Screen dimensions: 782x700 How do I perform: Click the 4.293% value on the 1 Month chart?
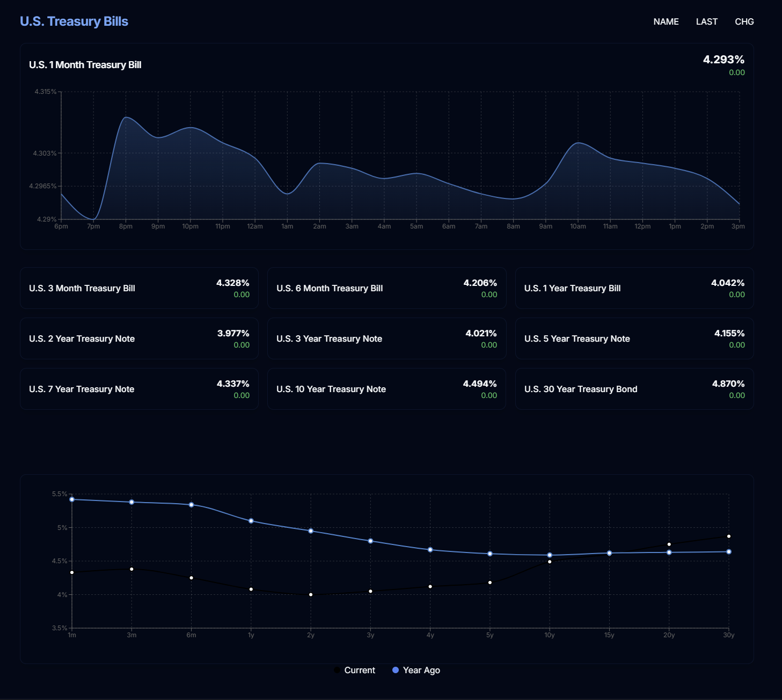(722, 60)
